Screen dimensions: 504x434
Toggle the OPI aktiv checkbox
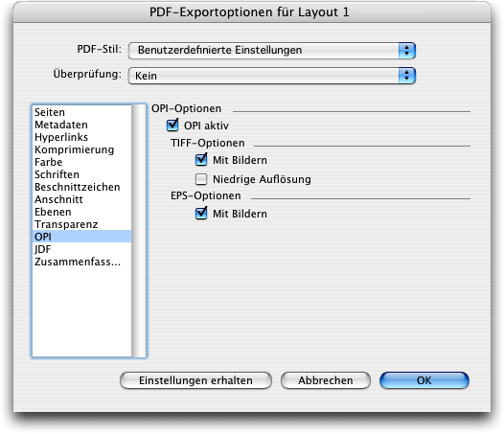click(x=172, y=126)
